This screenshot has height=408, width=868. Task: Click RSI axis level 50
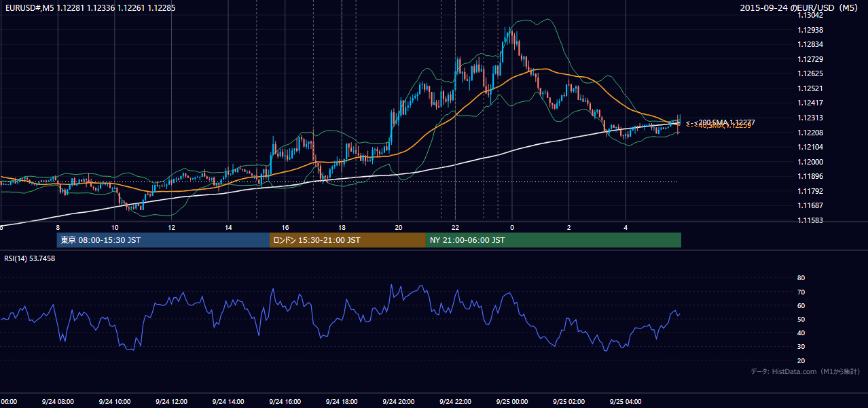coord(801,319)
